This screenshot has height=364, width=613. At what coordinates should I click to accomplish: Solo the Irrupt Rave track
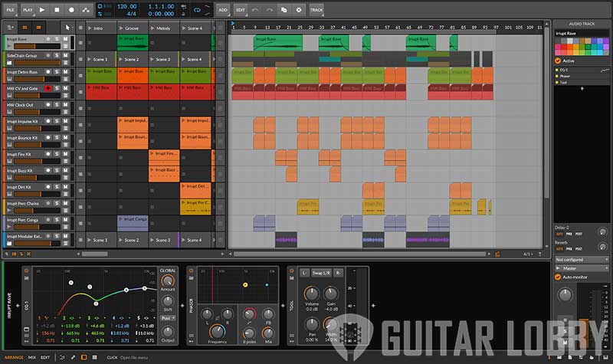tap(57, 39)
